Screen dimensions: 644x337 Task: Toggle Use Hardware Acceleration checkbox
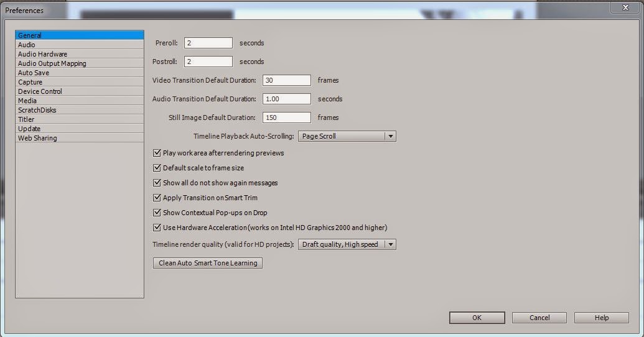[157, 228]
